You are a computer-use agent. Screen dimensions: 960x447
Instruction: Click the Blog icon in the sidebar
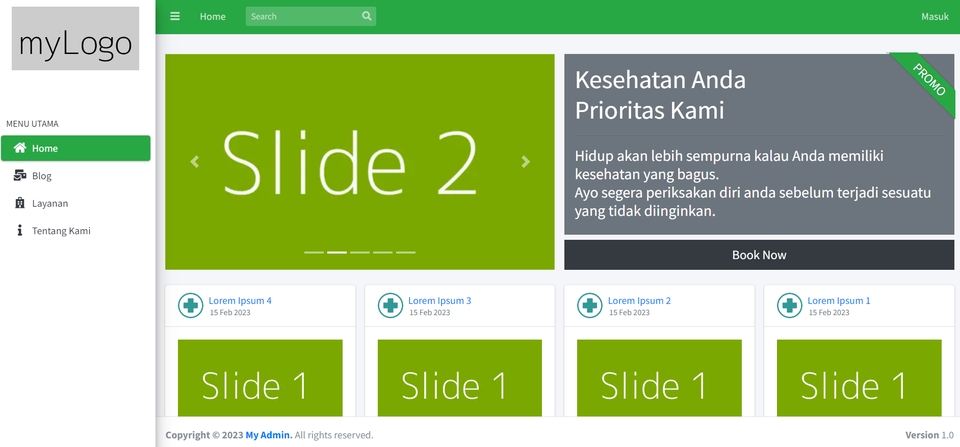[20, 176]
